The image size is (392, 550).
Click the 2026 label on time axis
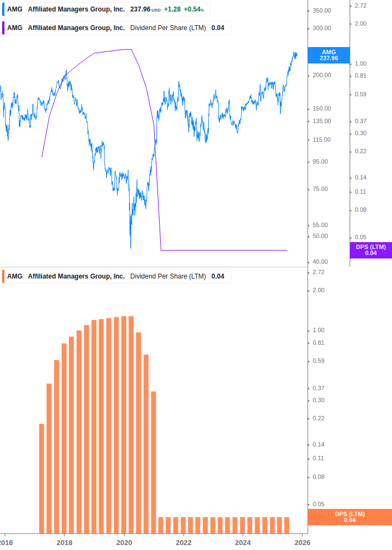302,542
